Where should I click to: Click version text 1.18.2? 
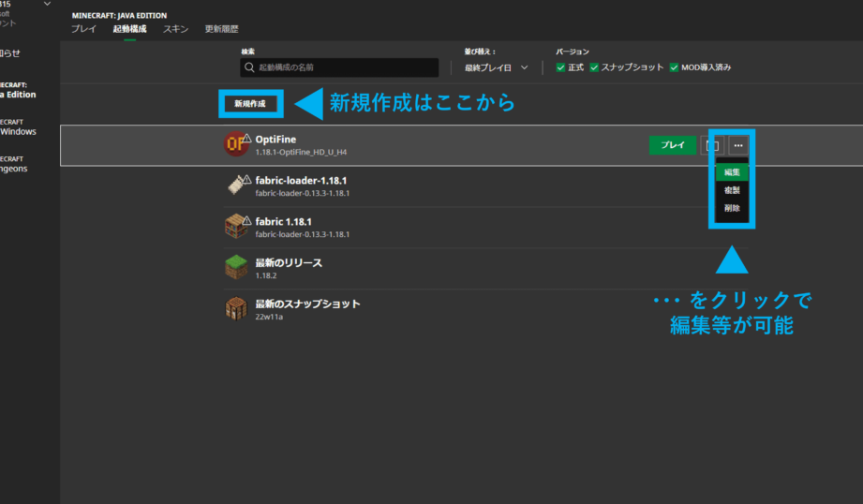pos(266,275)
